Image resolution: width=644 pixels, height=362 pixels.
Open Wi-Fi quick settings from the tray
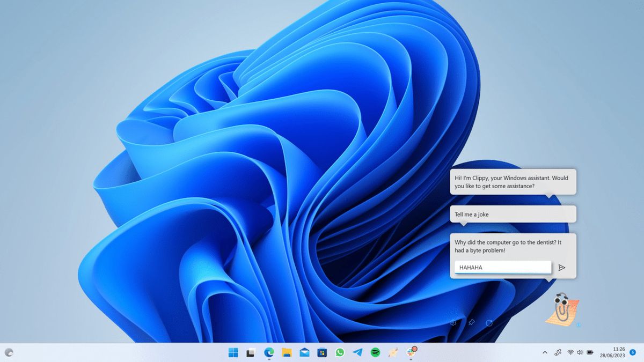570,352
